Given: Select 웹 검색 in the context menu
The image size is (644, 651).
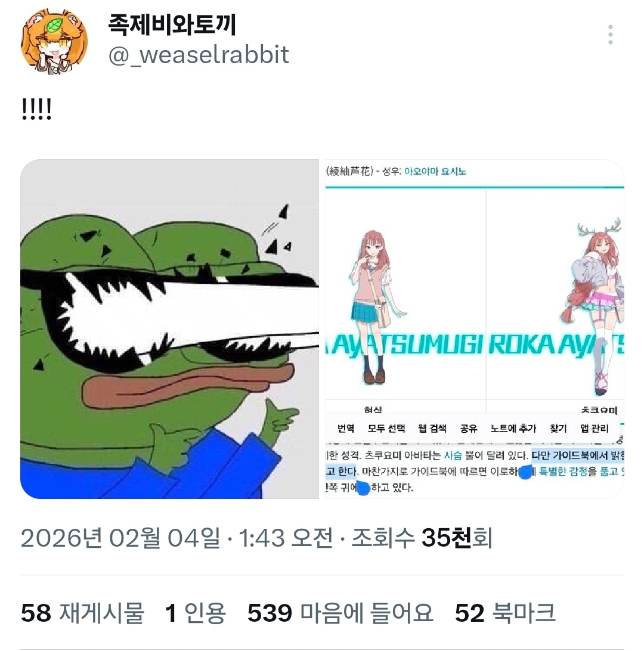Looking at the screenshot, I should click(x=432, y=428).
